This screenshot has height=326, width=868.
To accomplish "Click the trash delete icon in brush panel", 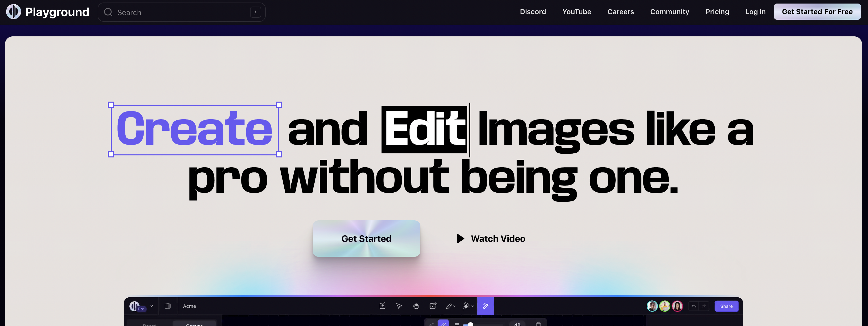I will point(538,324).
